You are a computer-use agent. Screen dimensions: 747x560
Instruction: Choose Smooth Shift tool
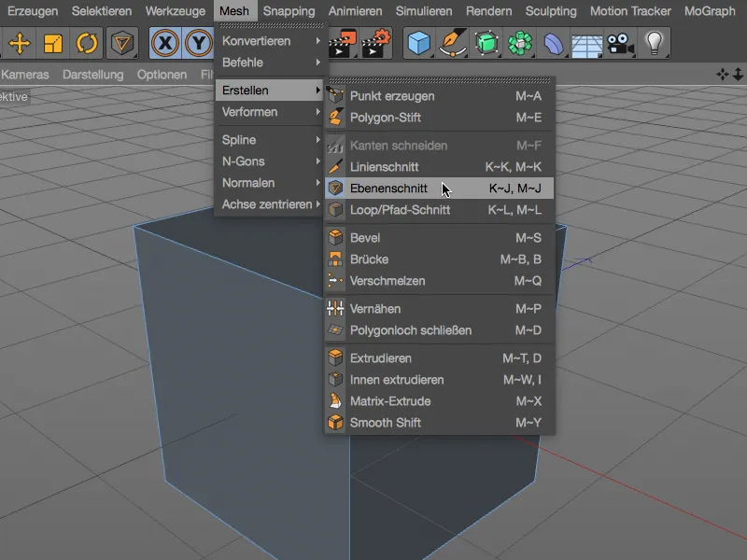[x=439, y=423]
